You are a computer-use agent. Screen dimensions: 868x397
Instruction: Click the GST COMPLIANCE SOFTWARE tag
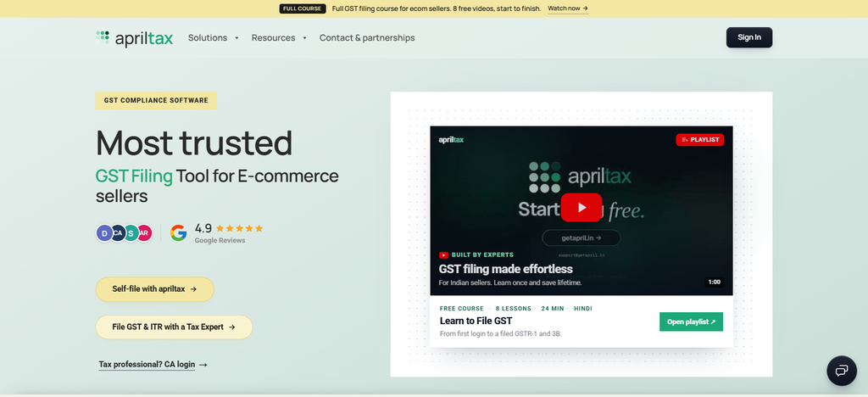click(156, 100)
